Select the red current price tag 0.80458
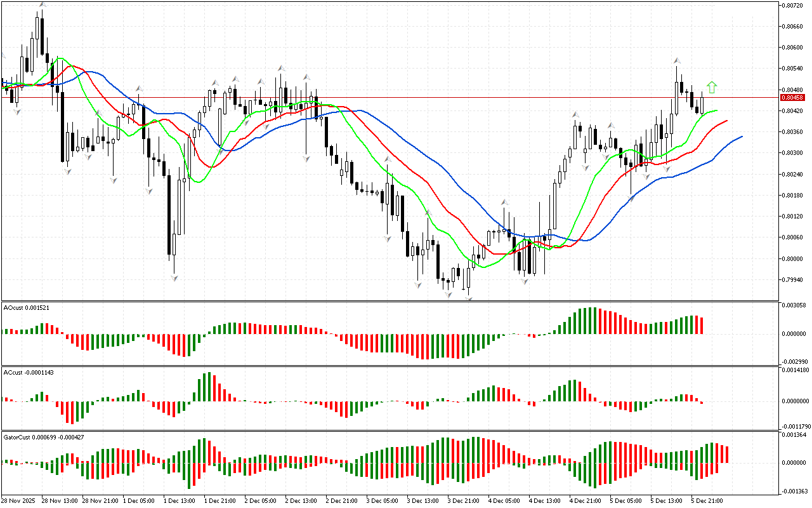The height and width of the screenshot is (508, 812). (x=792, y=97)
